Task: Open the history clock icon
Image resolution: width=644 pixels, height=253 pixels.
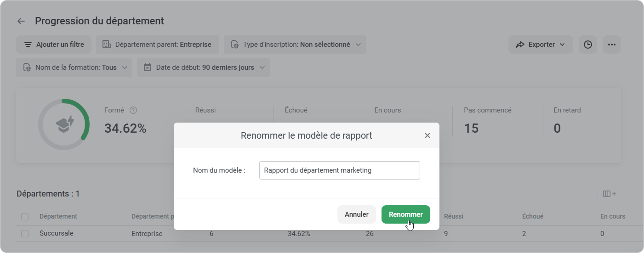Action: (587, 45)
